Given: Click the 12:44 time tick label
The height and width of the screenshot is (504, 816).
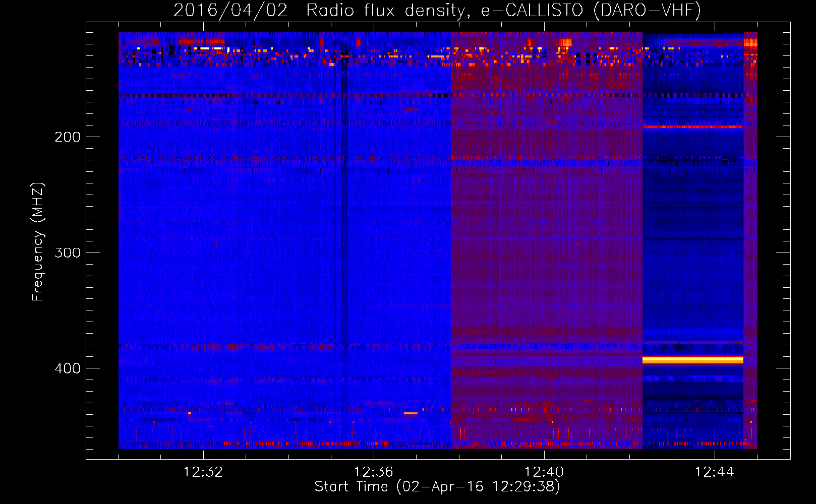Looking at the screenshot, I should [x=715, y=472].
